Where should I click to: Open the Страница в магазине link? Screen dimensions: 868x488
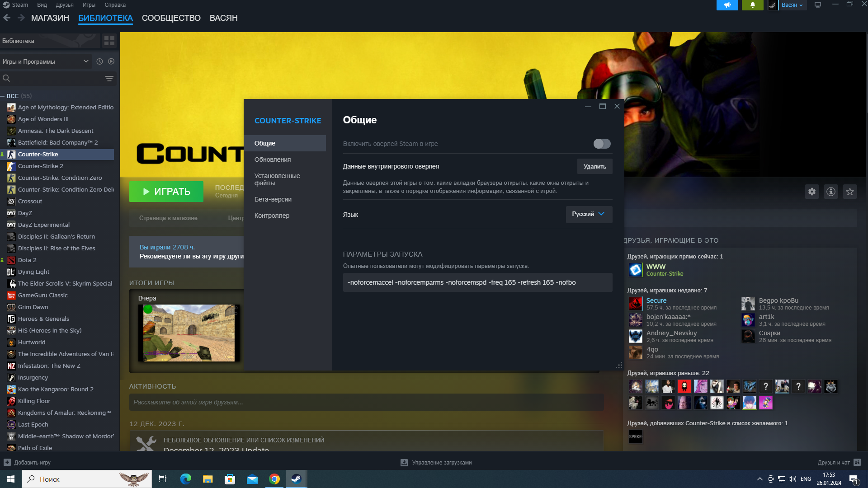[x=168, y=218]
